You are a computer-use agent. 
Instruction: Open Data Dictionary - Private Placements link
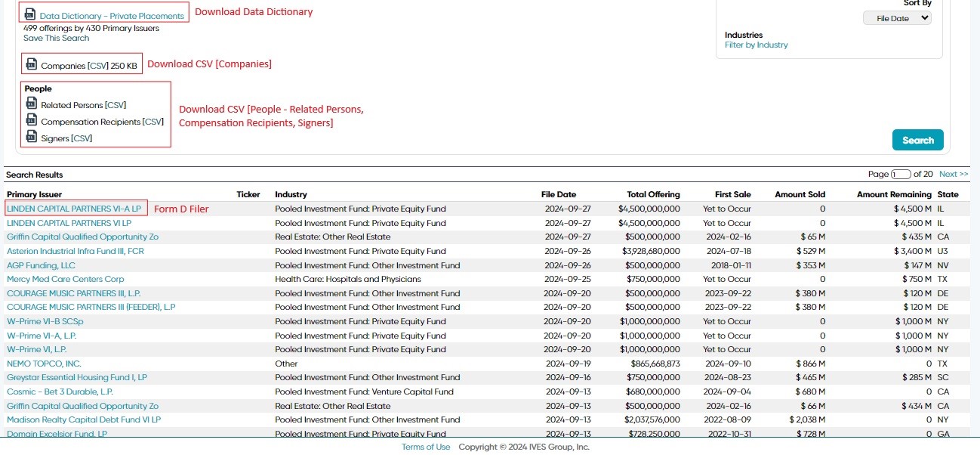click(112, 16)
